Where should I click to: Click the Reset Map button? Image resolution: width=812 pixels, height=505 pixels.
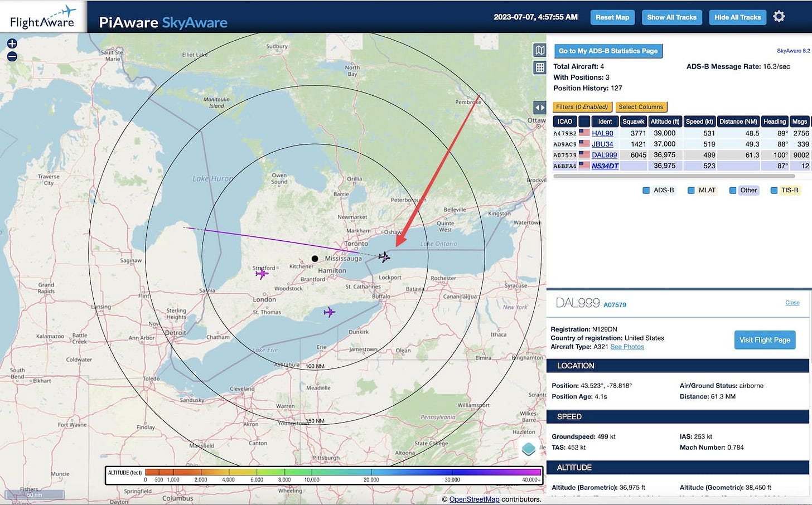coord(612,17)
